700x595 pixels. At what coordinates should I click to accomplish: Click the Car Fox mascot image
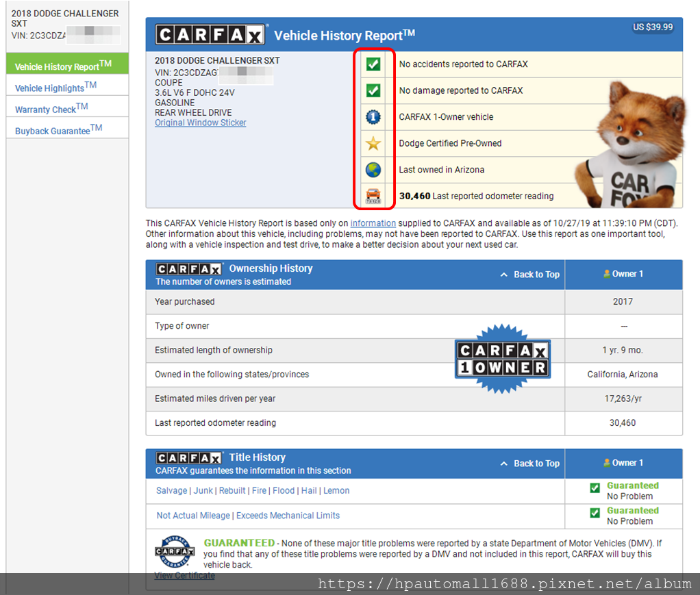click(x=629, y=145)
